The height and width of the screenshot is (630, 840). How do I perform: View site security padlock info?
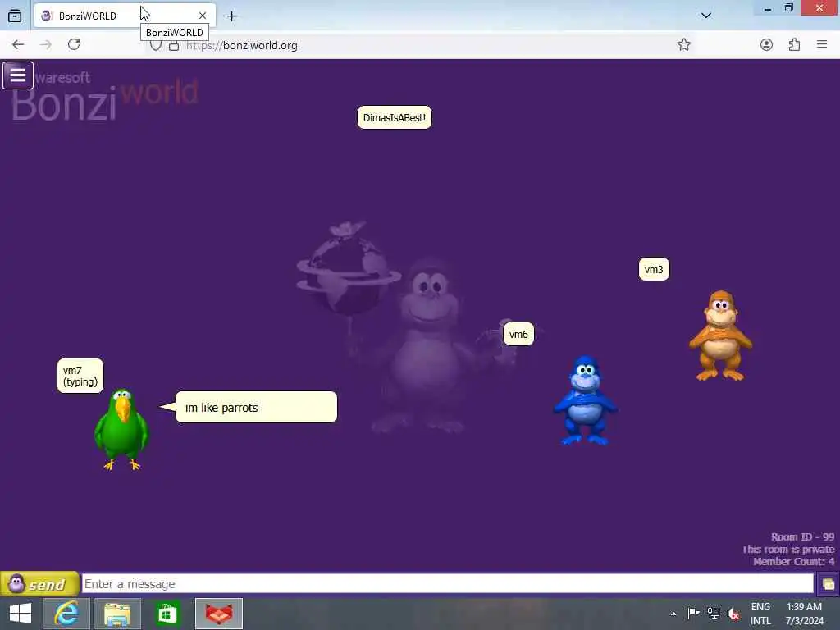[x=174, y=45]
